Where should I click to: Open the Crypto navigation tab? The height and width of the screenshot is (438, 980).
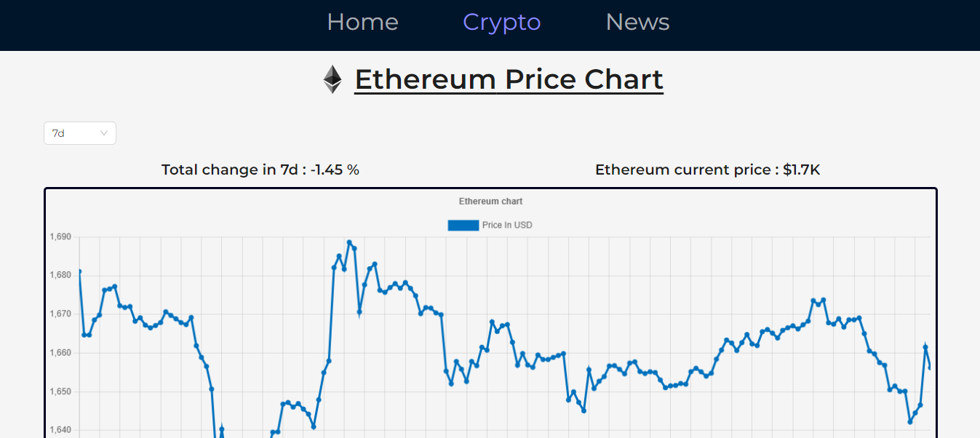pyautogui.click(x=502, y=22)
